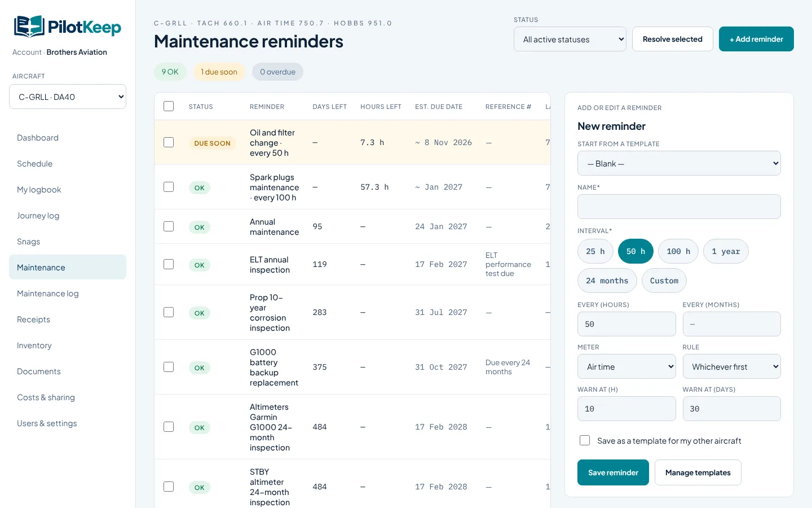Open the aircraft C-GRLL · DA40 selector
Image resolution: width=812 pixels, height=508 pixels.
68,97
